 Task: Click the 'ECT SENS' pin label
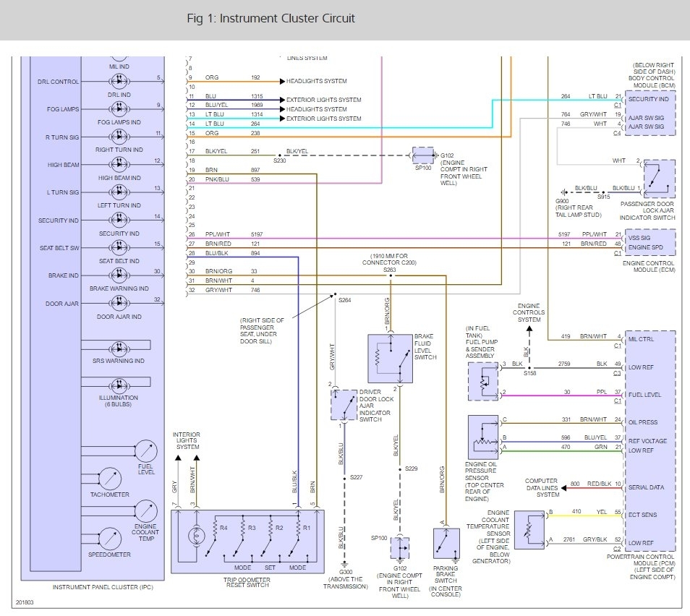(x=642, y=515)
